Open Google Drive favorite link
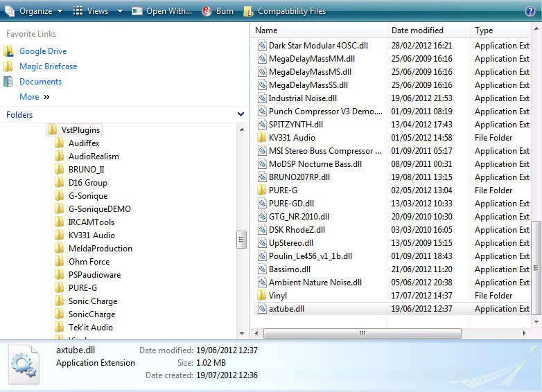The image size is (542, 392). 43,51
